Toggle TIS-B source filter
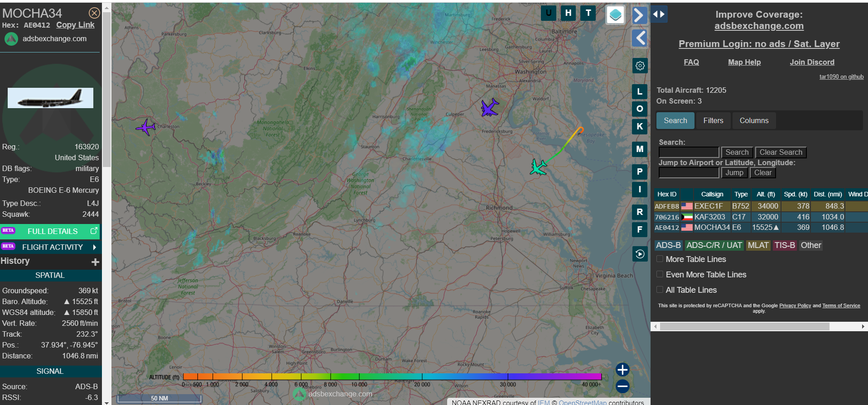 point(785,245)
